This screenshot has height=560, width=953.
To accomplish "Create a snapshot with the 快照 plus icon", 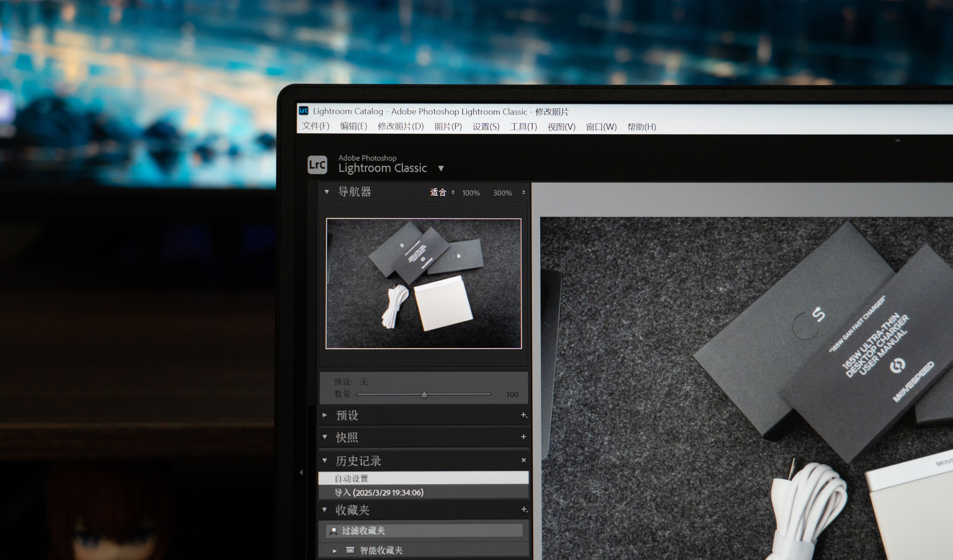I will click(x=523, y=437).
